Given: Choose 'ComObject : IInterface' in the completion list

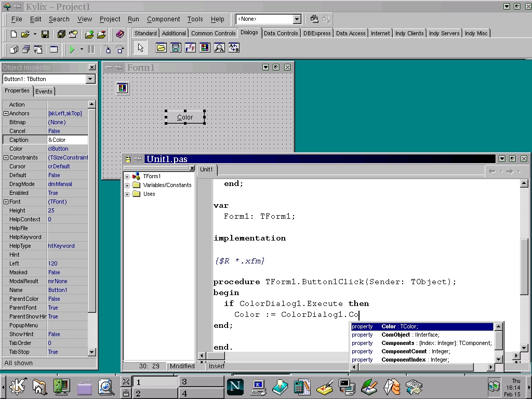Looking at the screenshot, I should pos(422,335).
